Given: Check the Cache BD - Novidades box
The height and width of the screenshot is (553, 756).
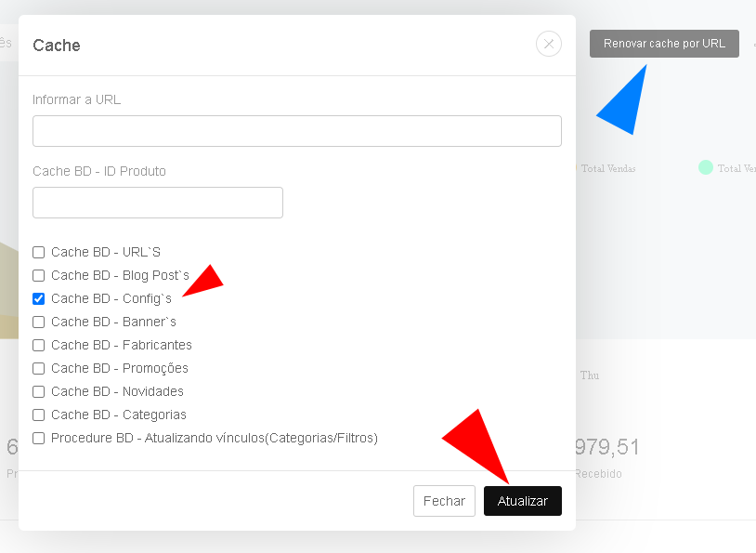Looking at the screenshot, I should (39, 392).
